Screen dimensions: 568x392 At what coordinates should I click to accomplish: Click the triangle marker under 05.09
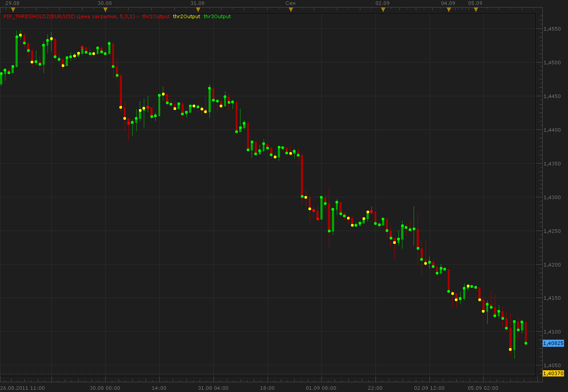(x=475, y=9)
